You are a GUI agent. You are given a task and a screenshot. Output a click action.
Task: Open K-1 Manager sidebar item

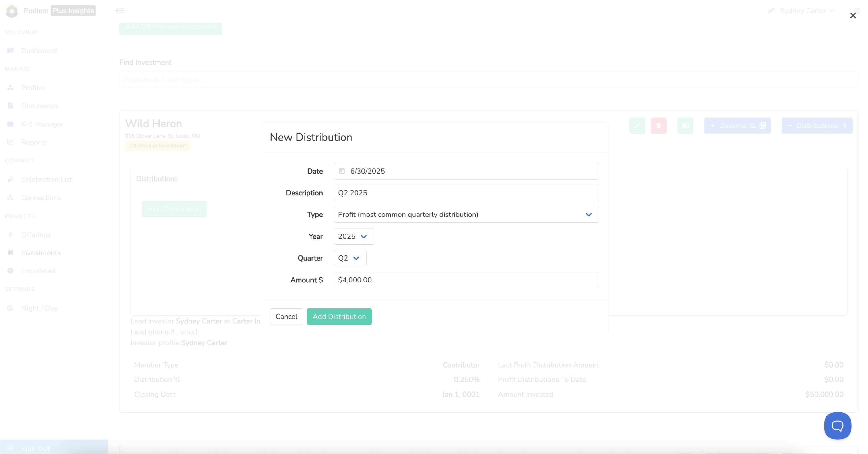(42, 124)
